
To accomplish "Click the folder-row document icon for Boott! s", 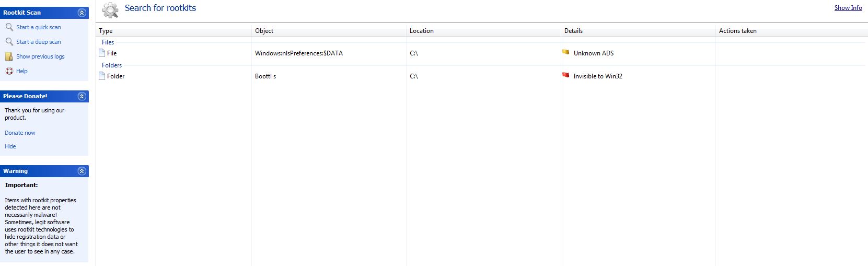I will 102,76.
